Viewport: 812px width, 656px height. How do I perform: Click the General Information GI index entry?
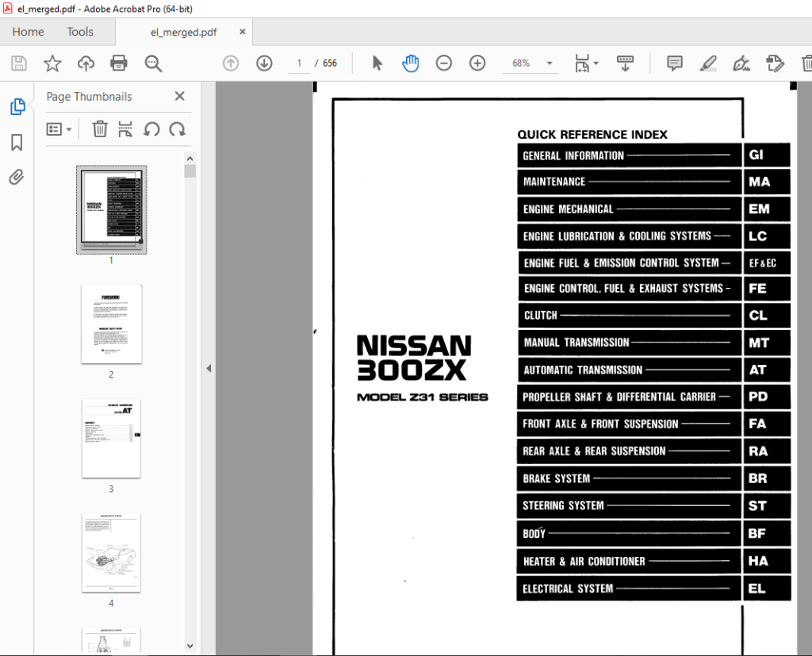(653, 155)
